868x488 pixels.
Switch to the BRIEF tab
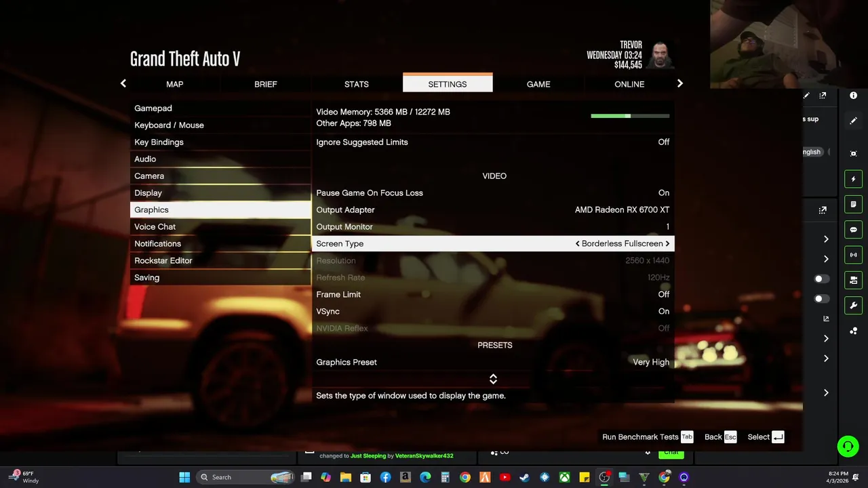point(266,84)
